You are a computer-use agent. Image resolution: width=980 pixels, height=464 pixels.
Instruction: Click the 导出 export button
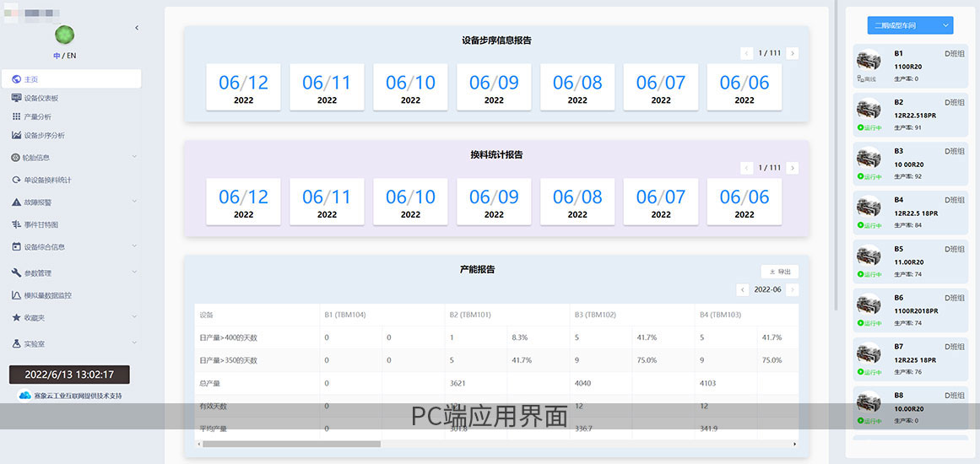(779, 272)
